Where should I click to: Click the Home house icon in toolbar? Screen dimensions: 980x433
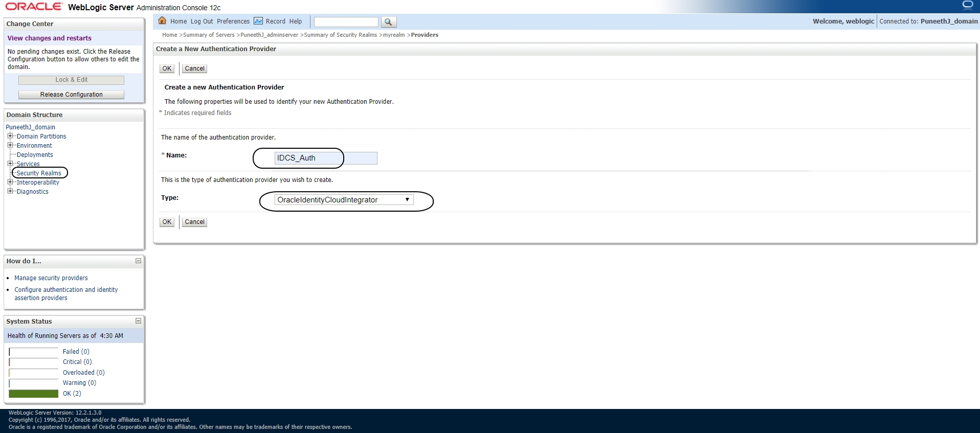pyautogui.click(x=162, y=21)
